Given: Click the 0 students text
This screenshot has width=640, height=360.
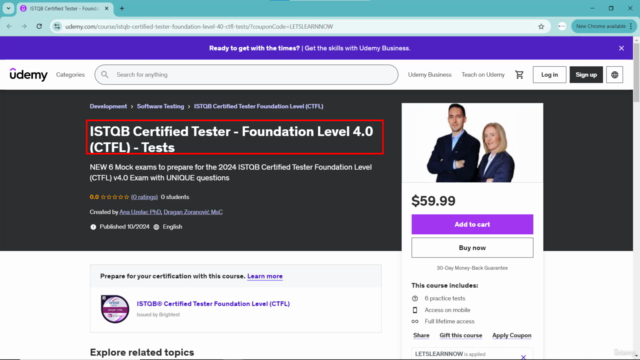Looking at the screenshot, I should coord(175,197).
